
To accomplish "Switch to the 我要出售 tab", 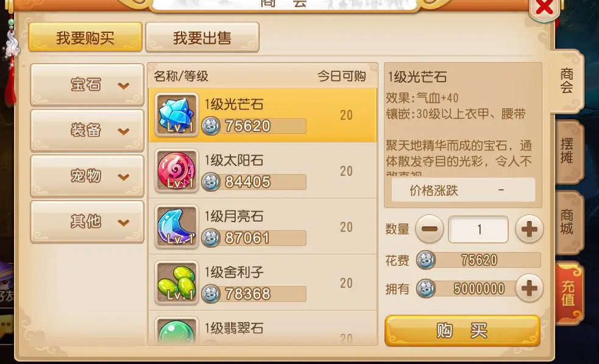I will 202,37.
